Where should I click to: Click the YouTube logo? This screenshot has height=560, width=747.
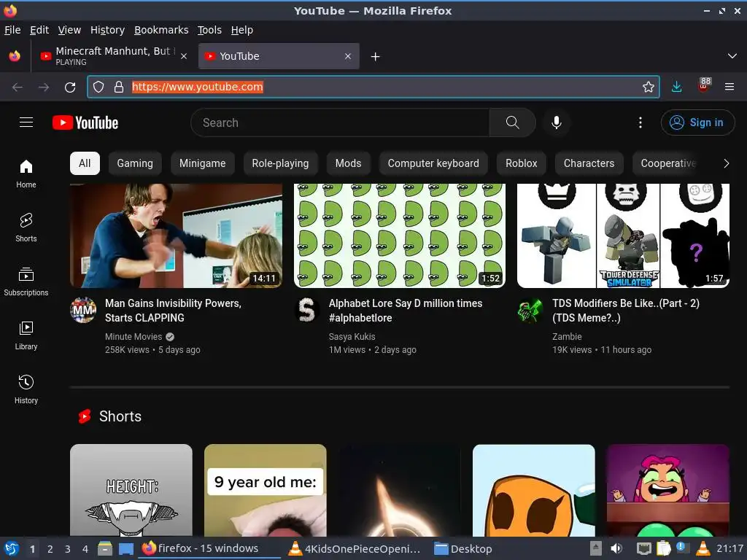pyautogui.click(x=85, y=122)
